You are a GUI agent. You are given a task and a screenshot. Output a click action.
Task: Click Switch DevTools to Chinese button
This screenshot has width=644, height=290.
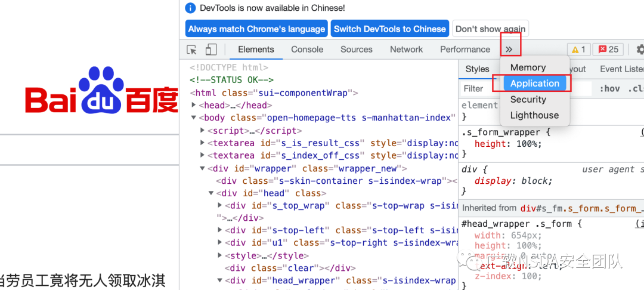point(390,29)
